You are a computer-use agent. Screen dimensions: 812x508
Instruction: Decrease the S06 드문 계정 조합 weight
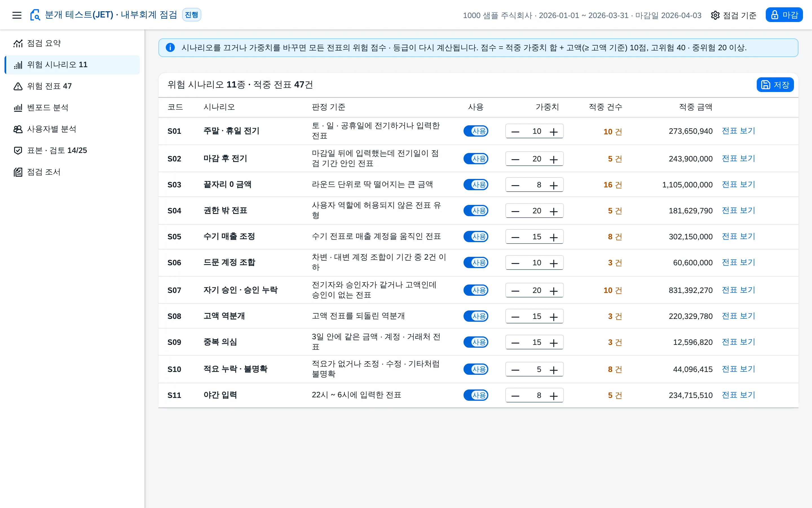coord(515,263)
